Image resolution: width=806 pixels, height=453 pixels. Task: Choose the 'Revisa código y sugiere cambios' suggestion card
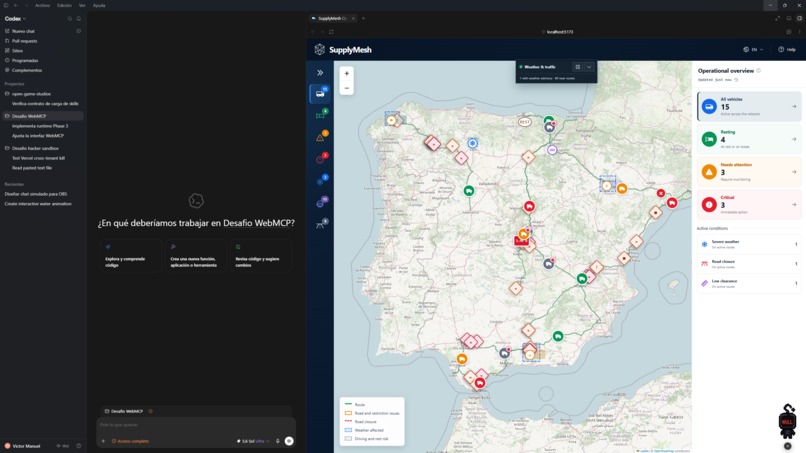tap(261, 256)
